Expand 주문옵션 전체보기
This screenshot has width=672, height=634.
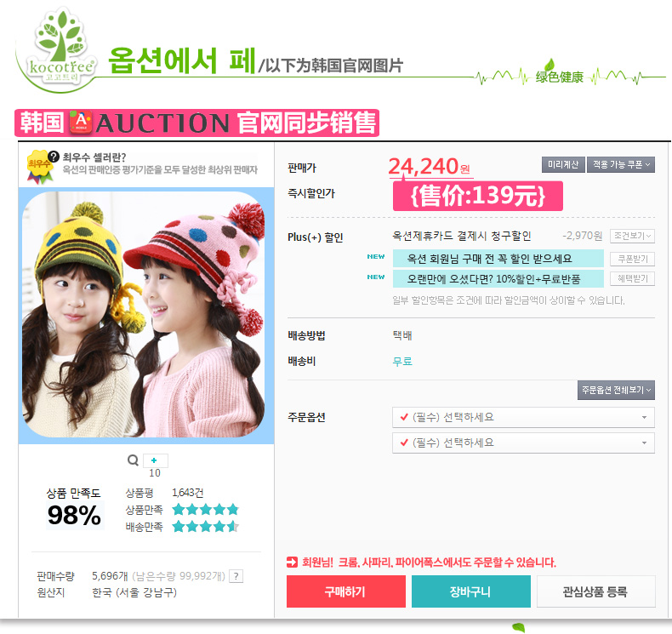pyautogui.click(x=616, y=390)
